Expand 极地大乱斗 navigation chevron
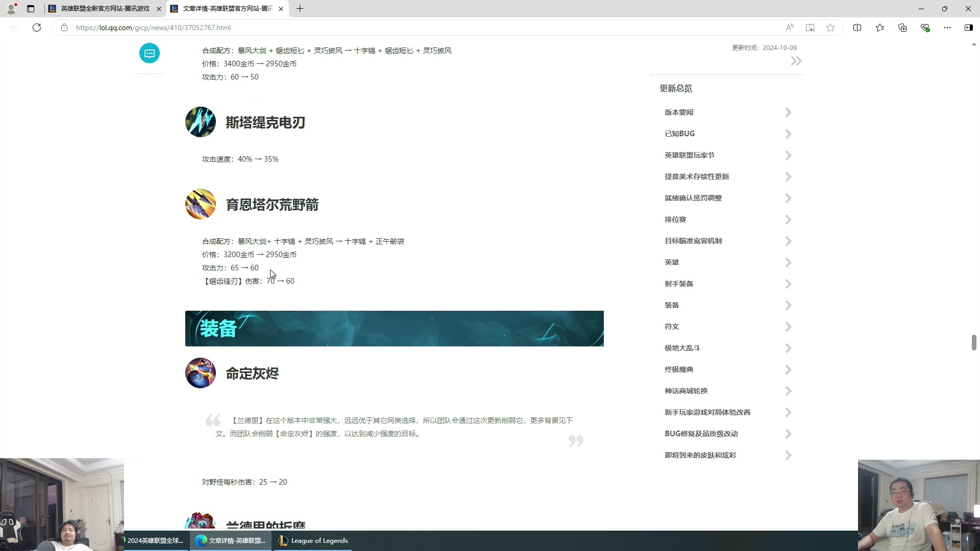980x551 pixels. point(788,348)
